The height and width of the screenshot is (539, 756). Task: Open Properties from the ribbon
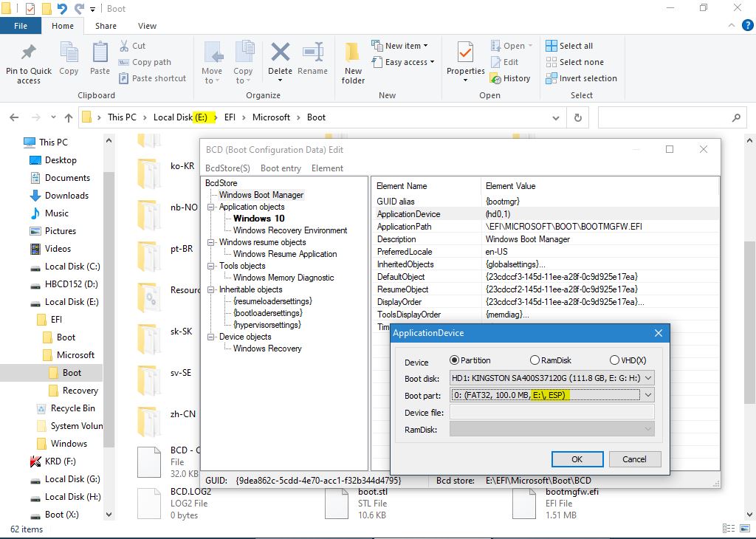465,54
